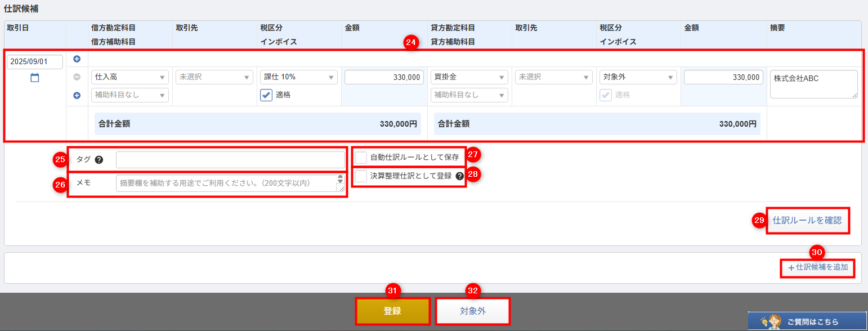
Task: Expand the credit-side 対象外 tax dropdown
Action: (638, 77)
